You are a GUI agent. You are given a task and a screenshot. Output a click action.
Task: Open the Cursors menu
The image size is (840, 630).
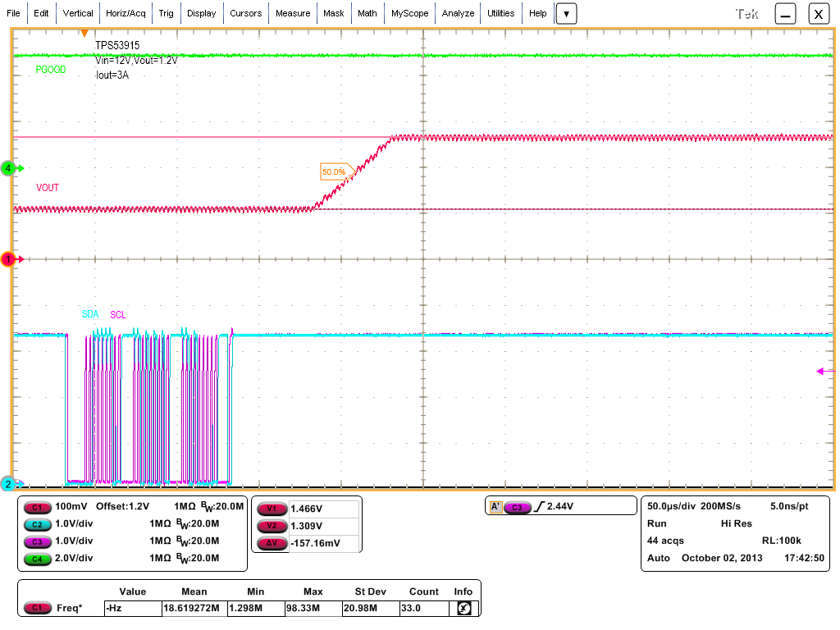click(x=246, y=13)
